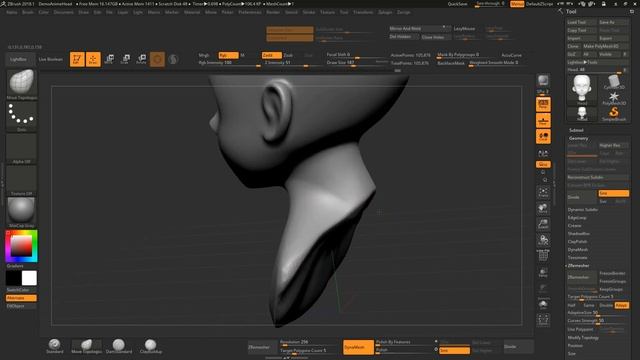This screenshot has height=360, width=640.
Task: Open the Document menu
Action: coord(63,12)
